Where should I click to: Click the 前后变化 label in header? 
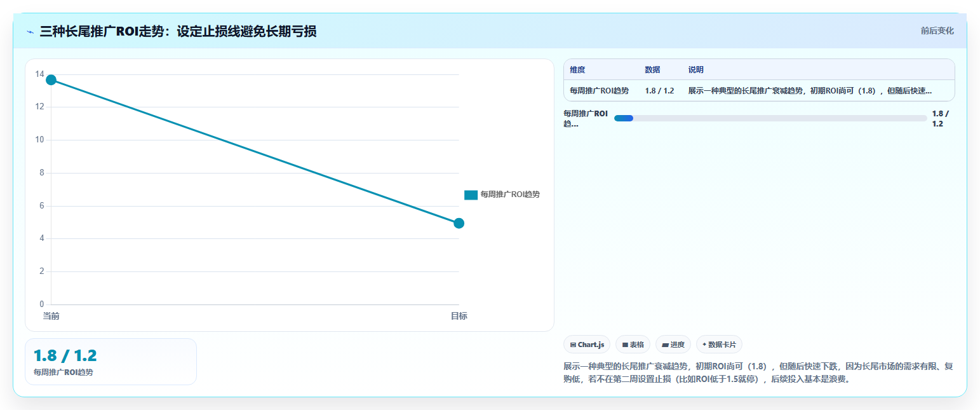(x=937, y=31)
